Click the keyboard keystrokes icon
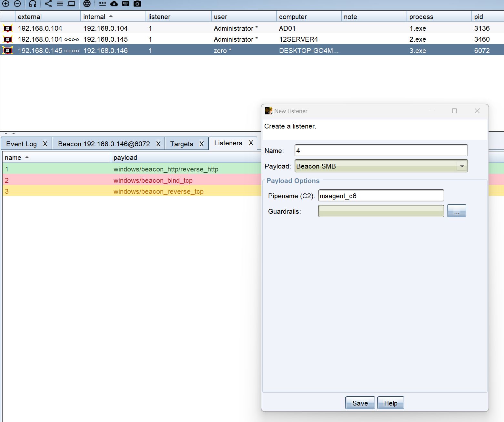Viewport: 504px width, 422px height. [126, 4]
